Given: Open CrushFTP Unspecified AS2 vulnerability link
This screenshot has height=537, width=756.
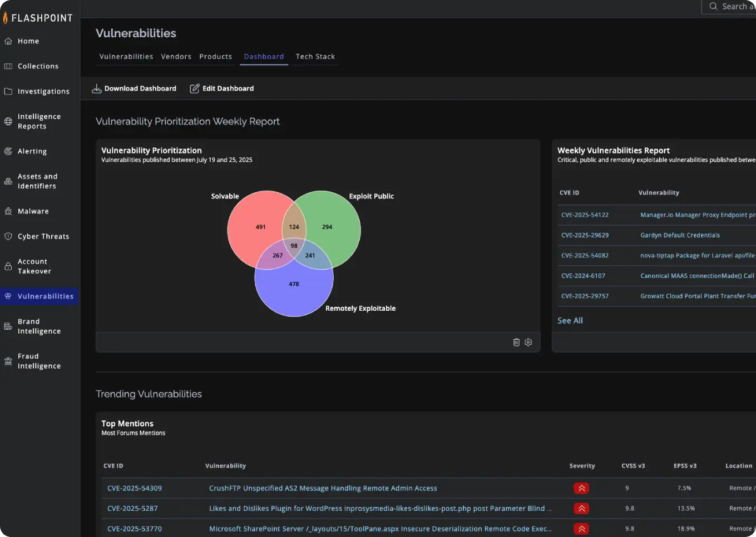Looking at the screenshot, I should click(x=323, y=488).
